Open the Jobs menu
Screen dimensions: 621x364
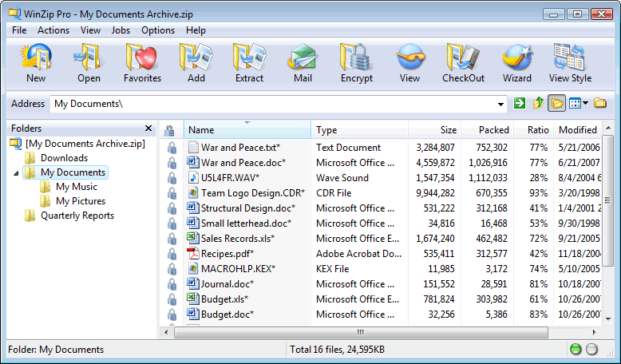pos(121,30)
